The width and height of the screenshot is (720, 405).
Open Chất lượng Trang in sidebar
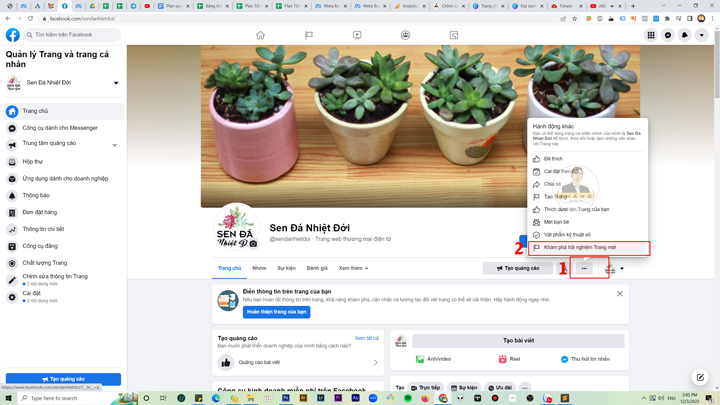coord(63,263)
